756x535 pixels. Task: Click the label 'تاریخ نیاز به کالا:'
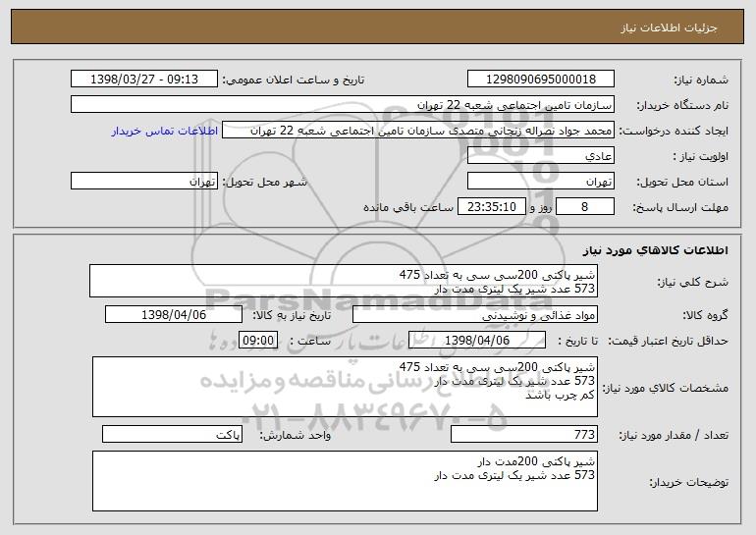coord(292,315)
